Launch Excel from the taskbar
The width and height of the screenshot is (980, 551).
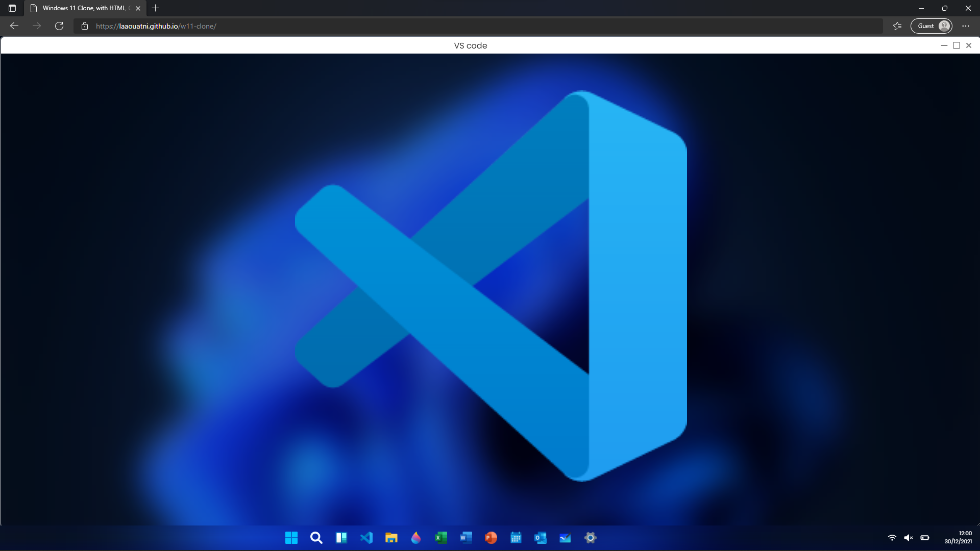pos(441,538)
